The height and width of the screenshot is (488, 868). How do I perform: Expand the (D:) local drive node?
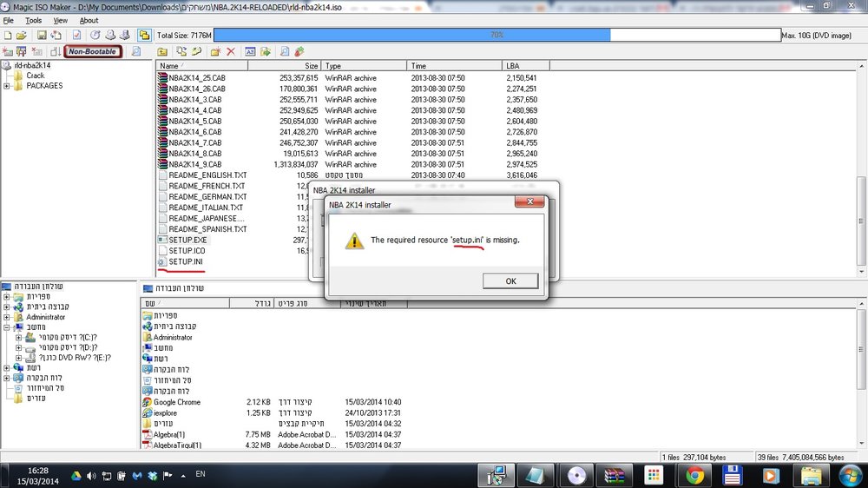19,347
